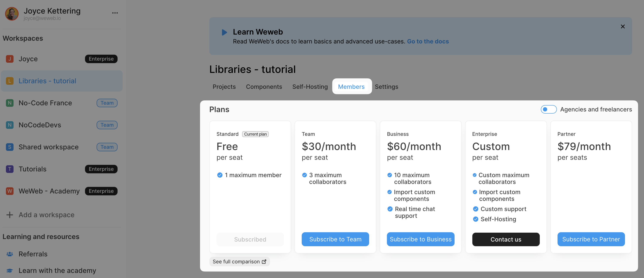Dismiss the Learn Weweb banner
This screenshot has width=644, height=278.
click(622, 26)
